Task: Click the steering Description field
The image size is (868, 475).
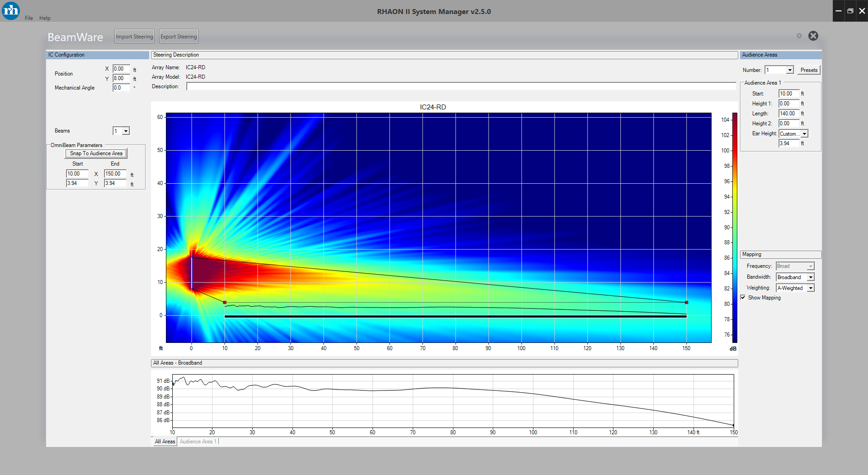Action: pos(461,86)
